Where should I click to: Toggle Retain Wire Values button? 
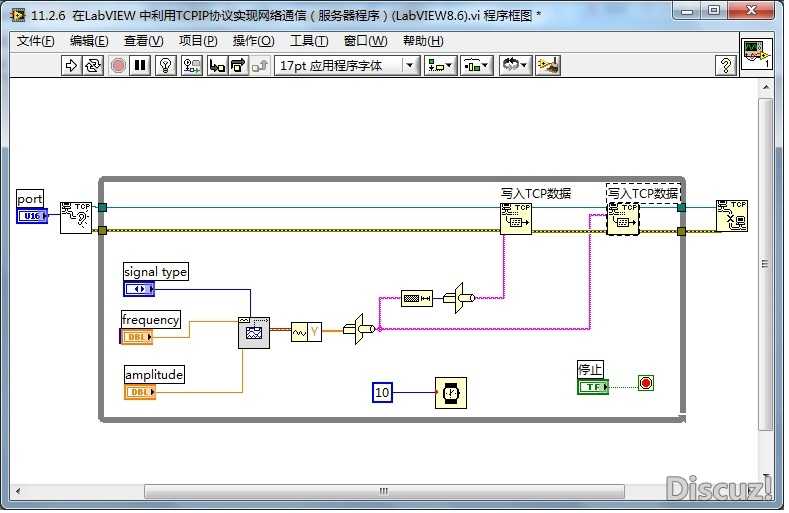192,65
